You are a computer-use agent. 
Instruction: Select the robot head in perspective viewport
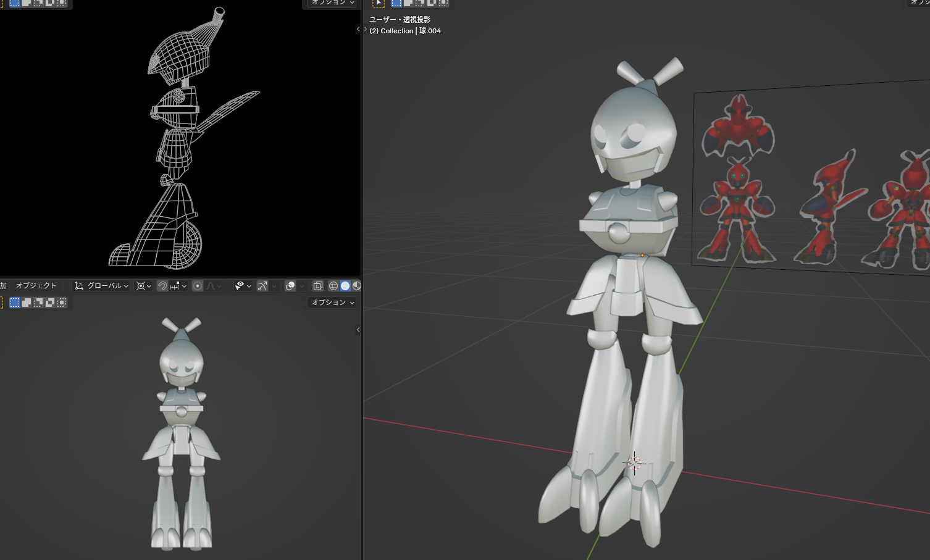(x=633, y=133)
